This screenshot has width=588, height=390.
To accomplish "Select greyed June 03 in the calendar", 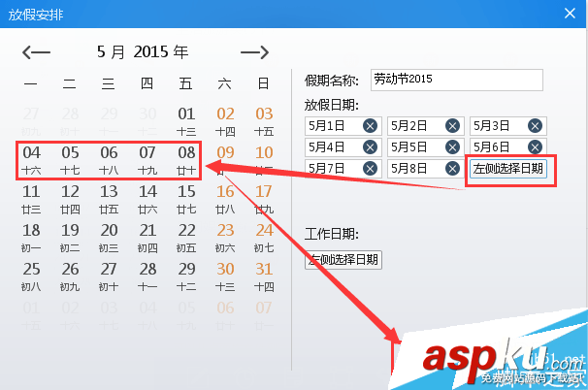I will [109, 315].
